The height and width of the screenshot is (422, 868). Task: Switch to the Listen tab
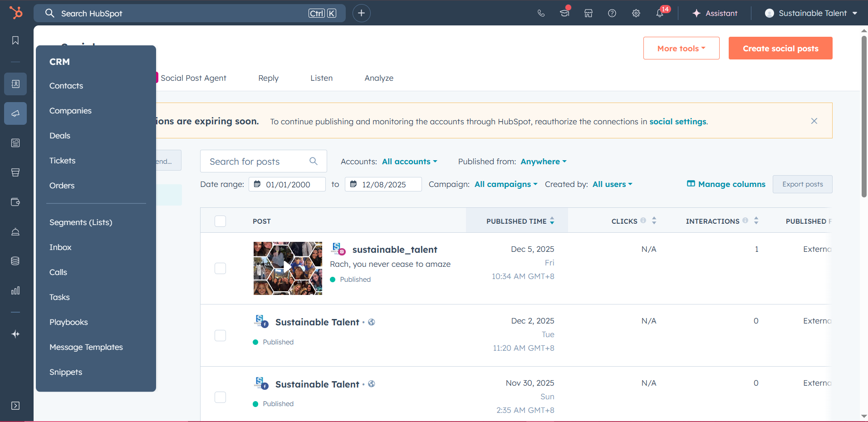tap(322, 78)
